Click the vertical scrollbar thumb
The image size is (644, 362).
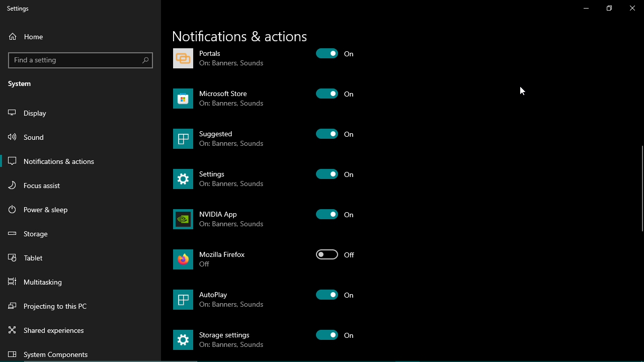(x=642, y=189)
